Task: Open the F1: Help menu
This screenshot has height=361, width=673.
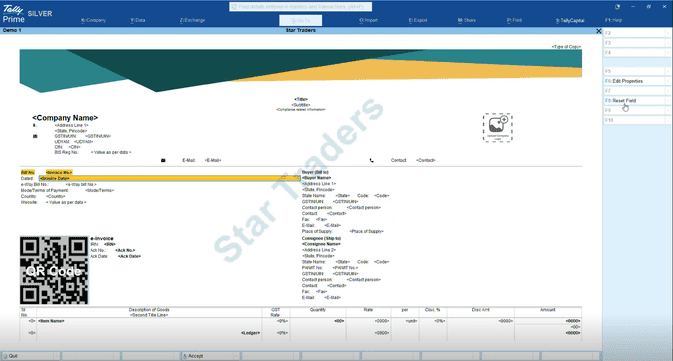Action: [x=613, y=20]
